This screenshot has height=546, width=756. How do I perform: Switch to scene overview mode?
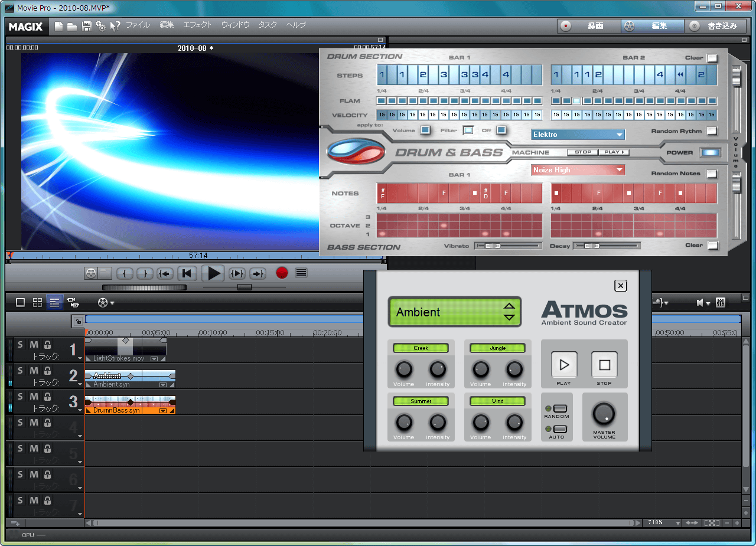coord(37,302)
